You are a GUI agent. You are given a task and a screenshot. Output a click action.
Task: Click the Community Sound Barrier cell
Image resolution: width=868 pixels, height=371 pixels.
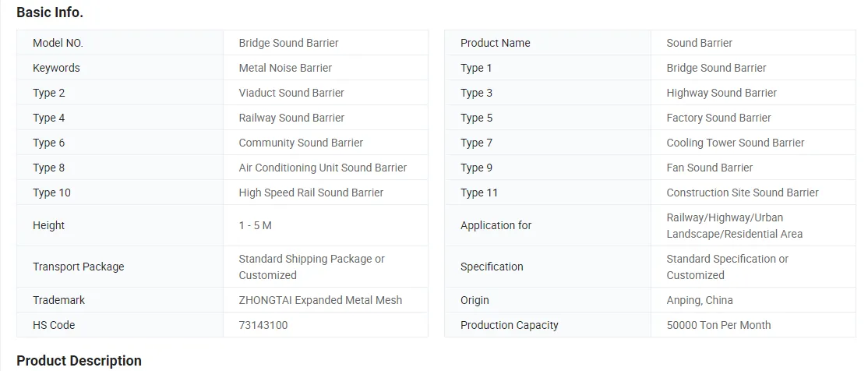pos(301,143)
